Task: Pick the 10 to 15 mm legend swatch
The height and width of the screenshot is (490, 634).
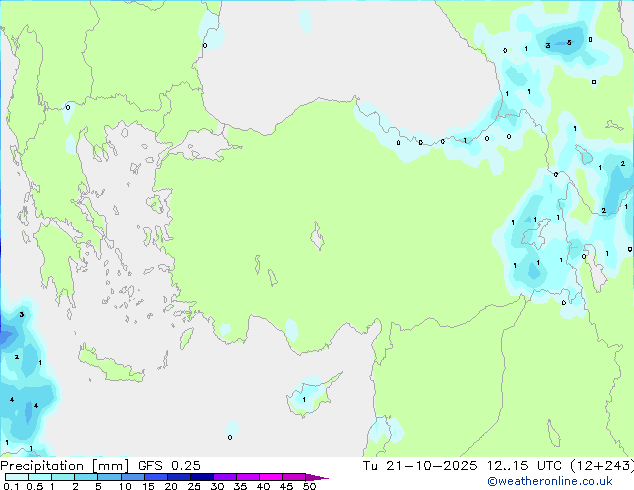Action: pos(132,477)
